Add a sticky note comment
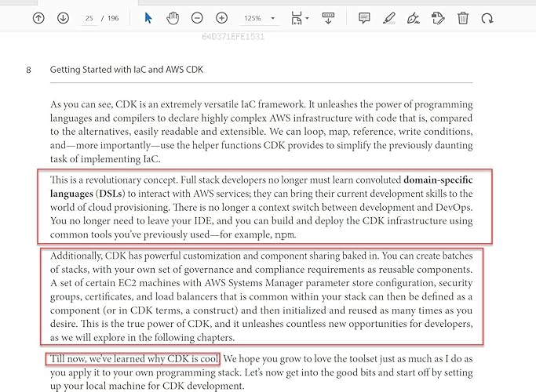Screen dimensions: 536x392 pos(364,18)
